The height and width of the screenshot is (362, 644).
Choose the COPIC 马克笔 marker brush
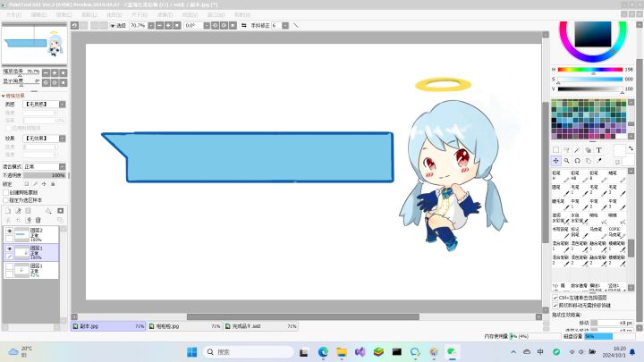tap(617, 232)
